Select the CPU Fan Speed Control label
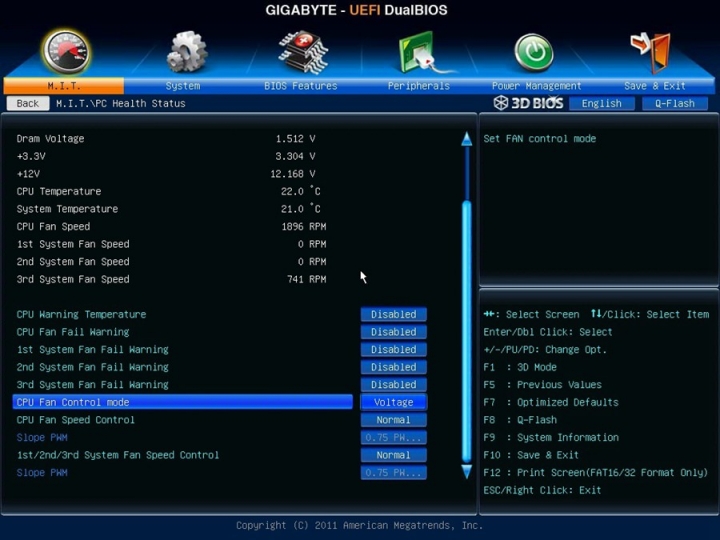 coord(76,420)
